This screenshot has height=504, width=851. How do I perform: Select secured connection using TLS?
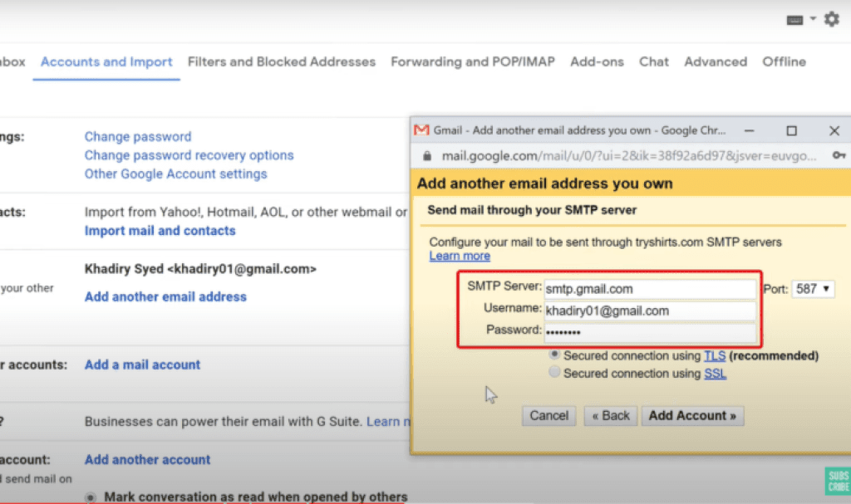point(553,355)
